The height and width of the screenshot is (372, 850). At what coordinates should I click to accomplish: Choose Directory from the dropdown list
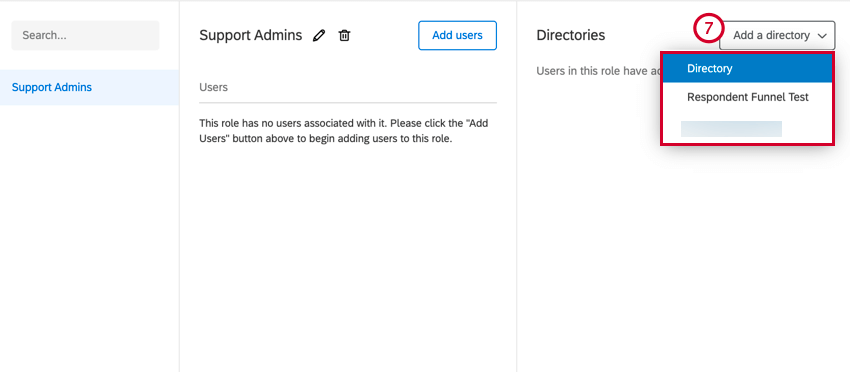748,69
